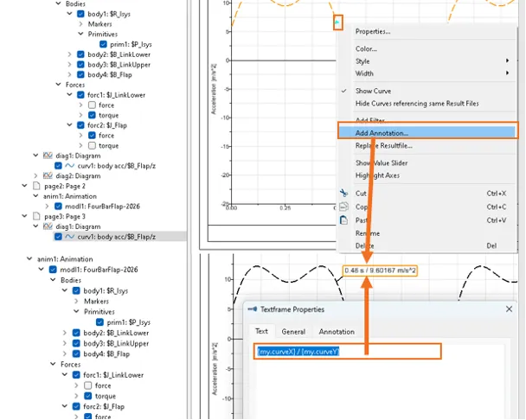Click the highlighted curve marker on the plot

(338, 21)
